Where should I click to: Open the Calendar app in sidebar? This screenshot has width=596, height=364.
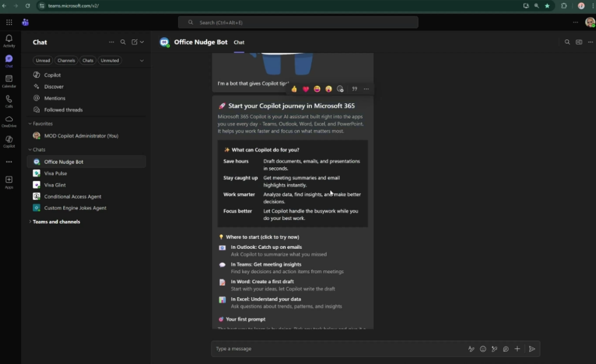[x=9, y=81]
